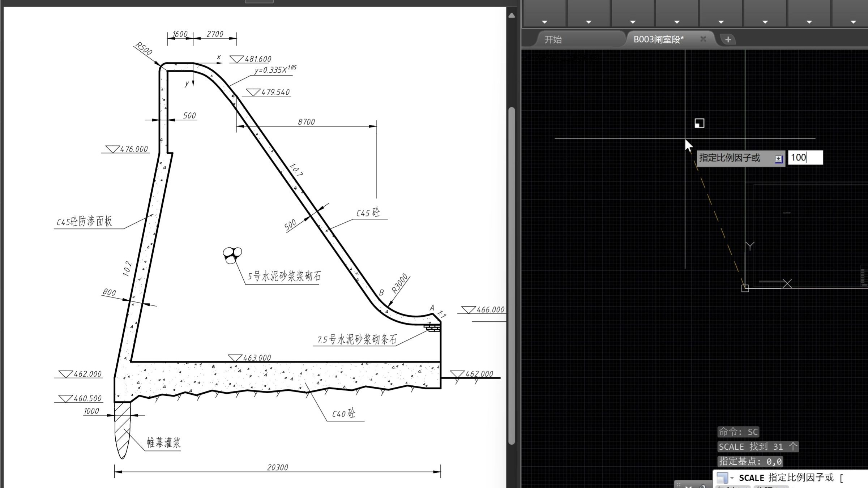Click the SCALE 指定比例因子或 command prompt text
Screen dimensions: 868x488
pos(786,478)
